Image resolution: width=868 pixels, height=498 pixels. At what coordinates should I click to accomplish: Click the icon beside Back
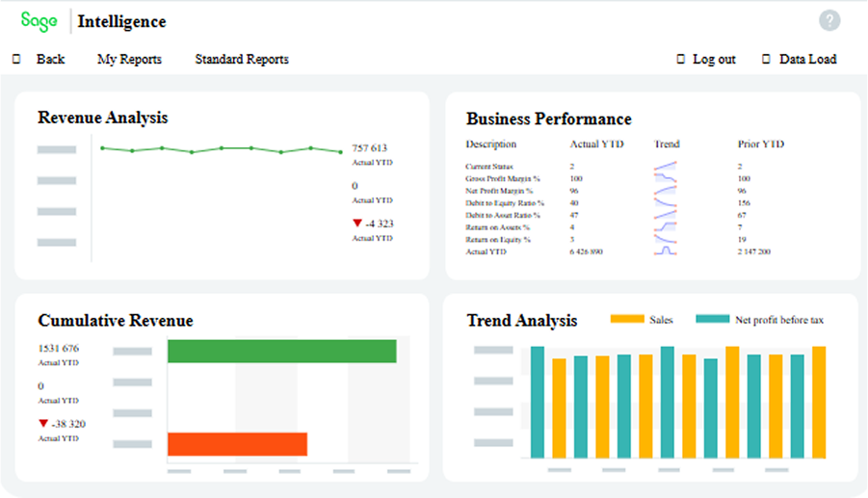pos(16,59)
